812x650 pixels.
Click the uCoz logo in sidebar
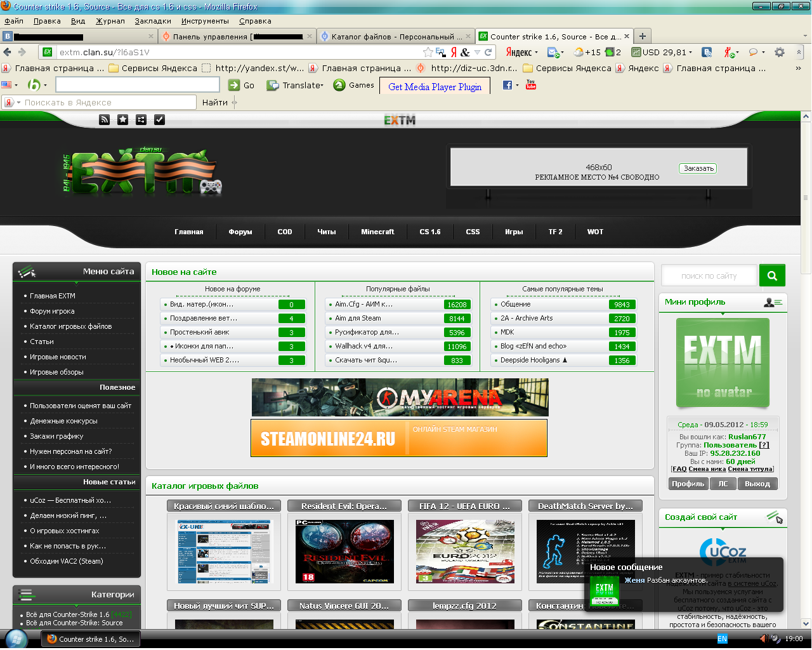click(723, 551)
